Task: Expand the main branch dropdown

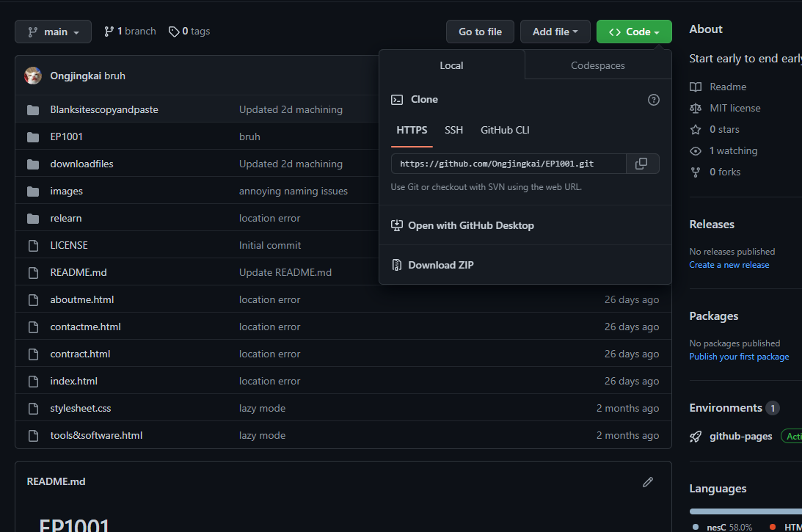Action: click(54, 32)
